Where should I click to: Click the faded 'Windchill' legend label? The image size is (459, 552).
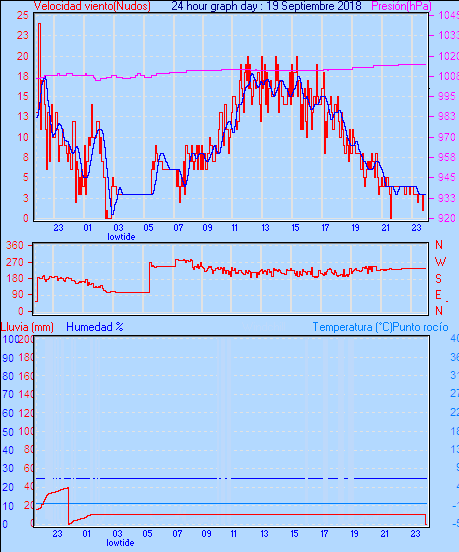(264, 327)
